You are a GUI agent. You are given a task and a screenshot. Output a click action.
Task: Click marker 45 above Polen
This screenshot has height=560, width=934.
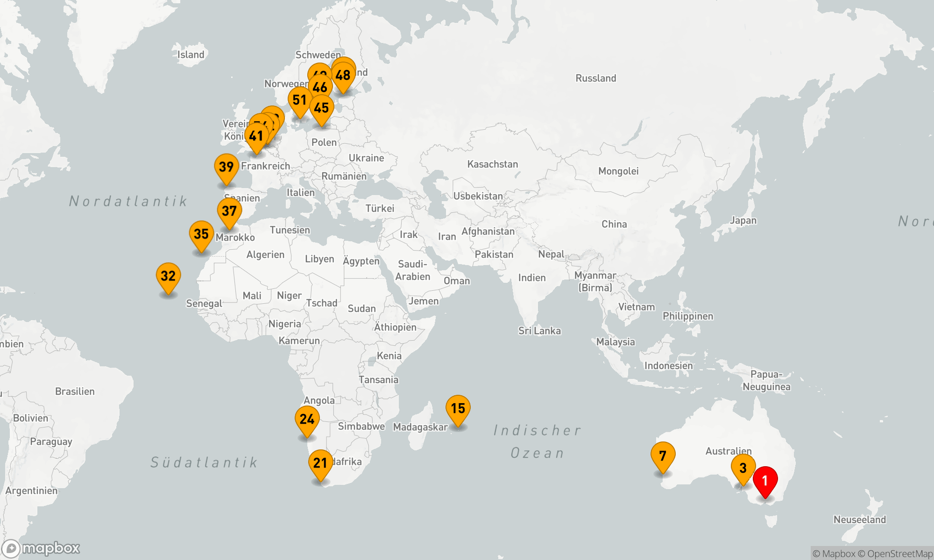[321, 108]
